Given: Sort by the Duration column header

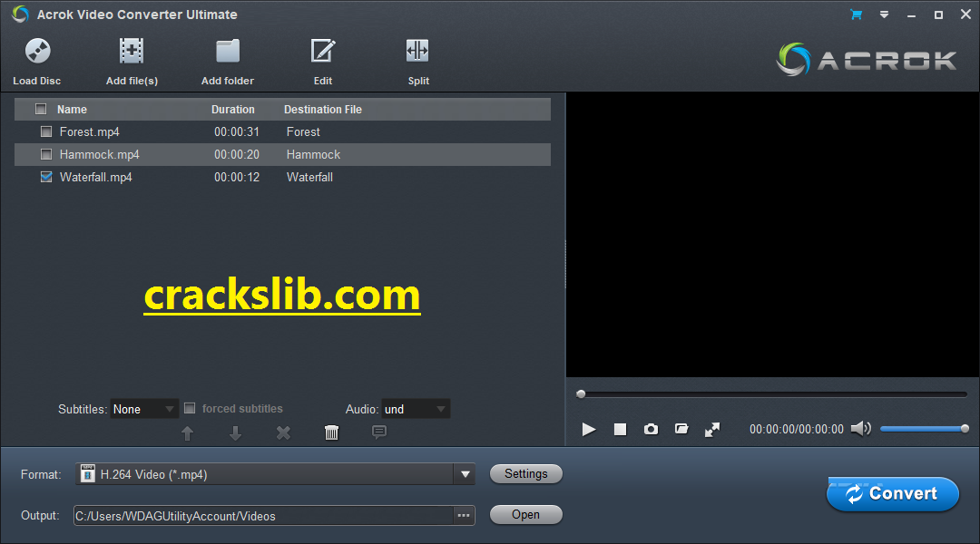Looking at the screenshot, I should tap(232, 110).
